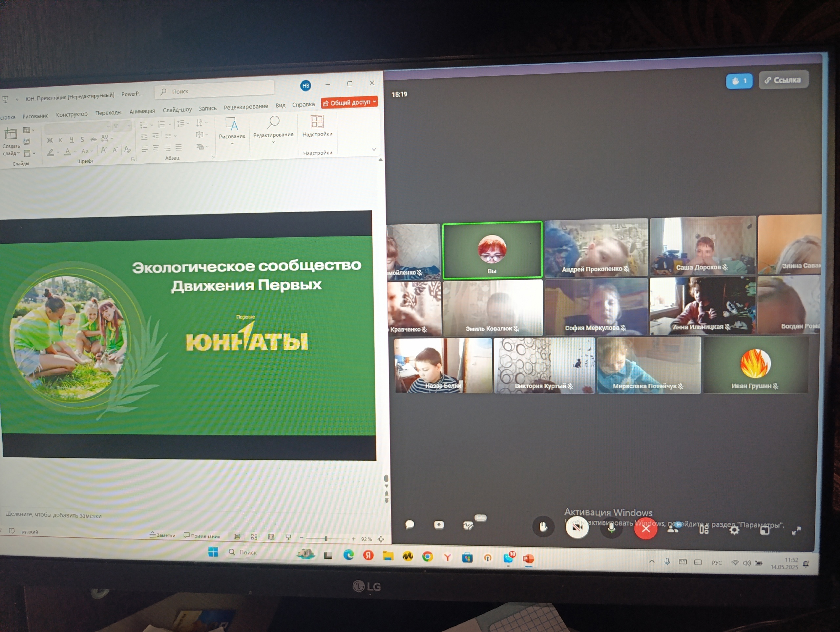
Task: Switch to slide sorter view icon
Action: click(x=254, y=537)
